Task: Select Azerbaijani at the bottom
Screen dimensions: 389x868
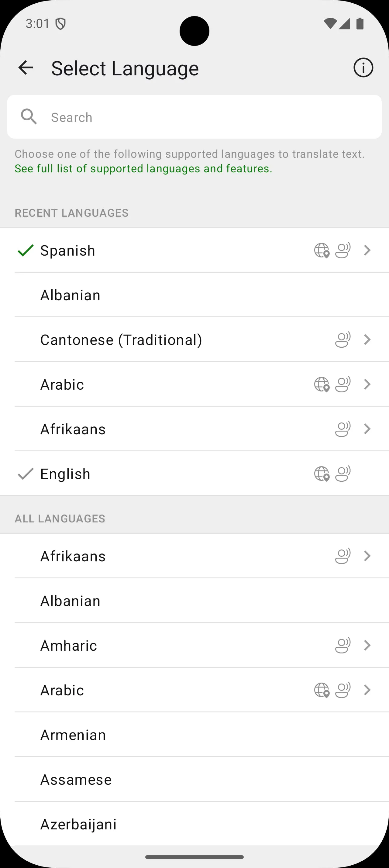Action: click(78, 824)
